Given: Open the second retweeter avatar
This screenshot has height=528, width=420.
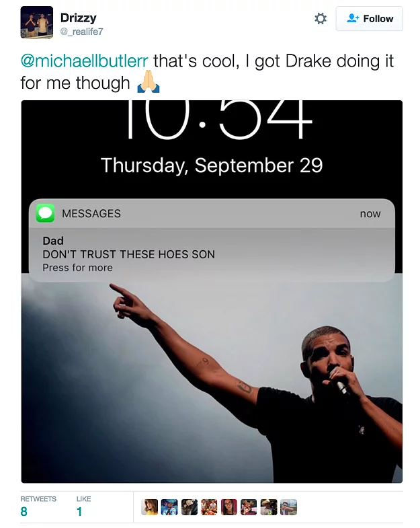Looking at the screenshot, I should (x=169, y=507).
